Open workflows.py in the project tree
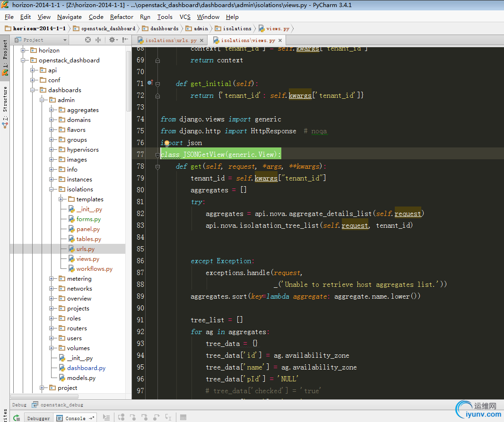This screenshot has width=504, height=422. click(x=94, y=269)
